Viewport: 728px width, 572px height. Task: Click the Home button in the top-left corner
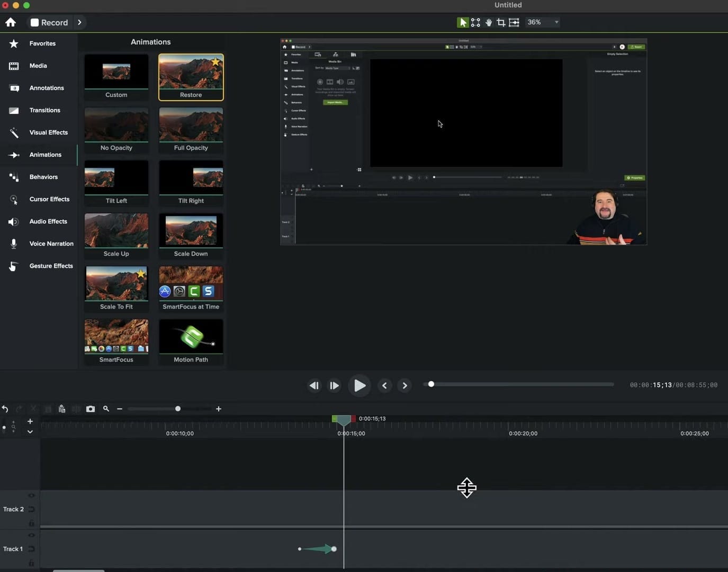pyautogui.click(x=11, y=22)
